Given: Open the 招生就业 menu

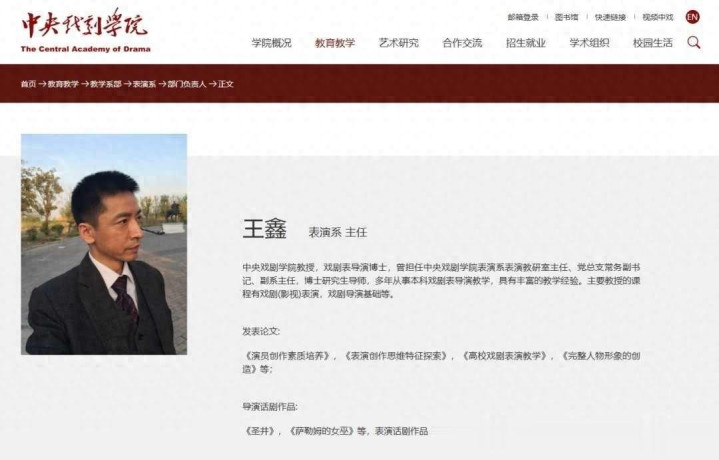Looking at the screenshot, I should (x=525, y=43).
